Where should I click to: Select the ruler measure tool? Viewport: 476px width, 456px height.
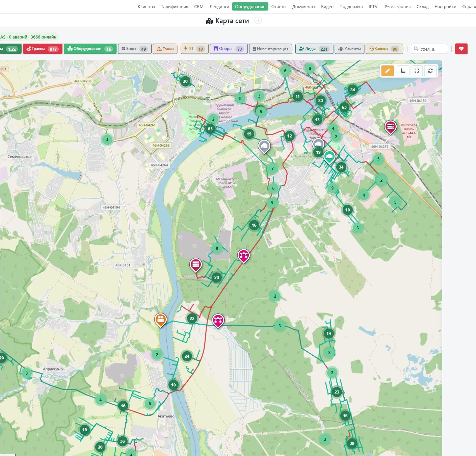[403, 71]
